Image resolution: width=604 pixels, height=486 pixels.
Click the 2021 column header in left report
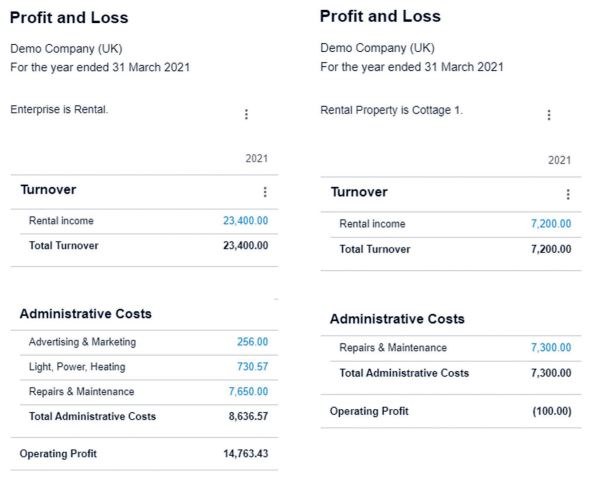256,159
